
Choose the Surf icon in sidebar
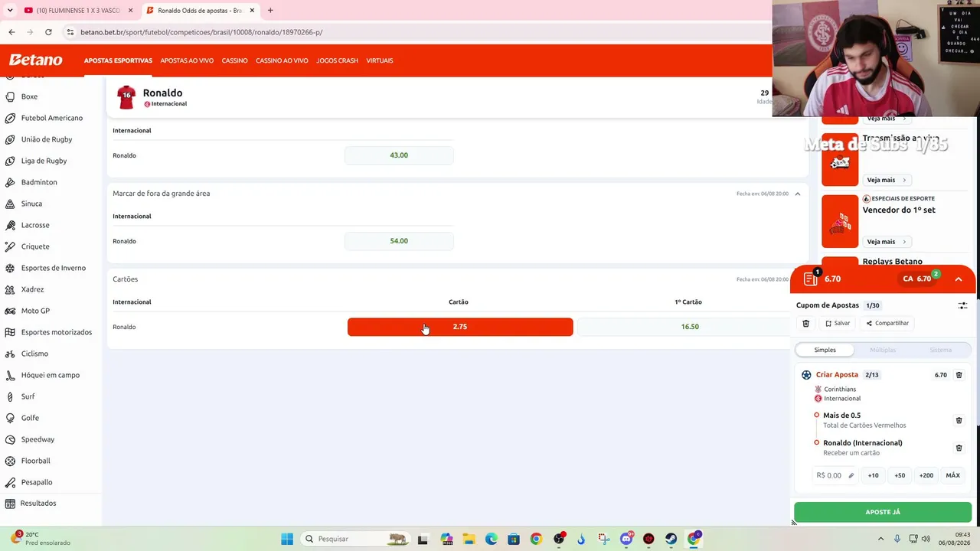[x=10, y=396]
